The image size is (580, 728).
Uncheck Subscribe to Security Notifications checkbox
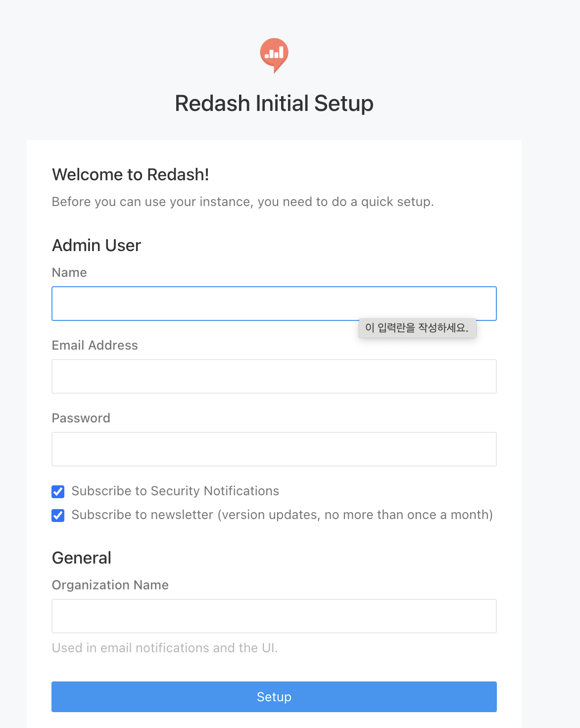click(x=58, y=492)
